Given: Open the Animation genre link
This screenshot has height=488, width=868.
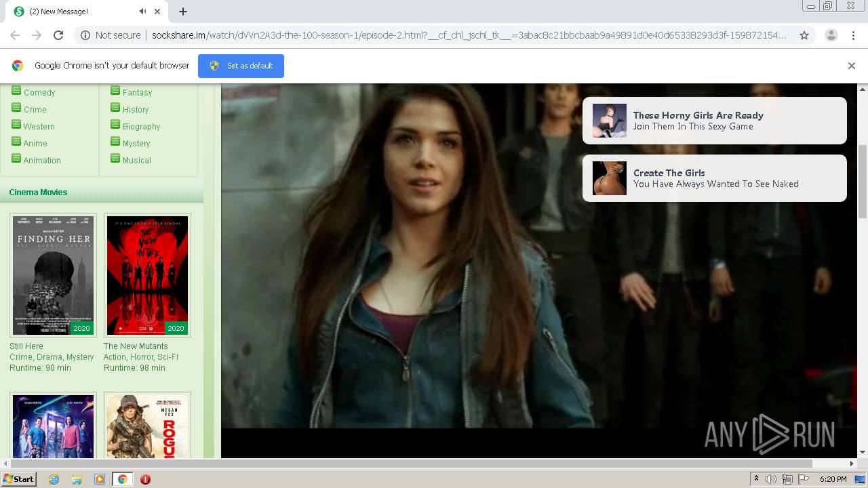Looking at the screenshot, I should pos(42,161).
